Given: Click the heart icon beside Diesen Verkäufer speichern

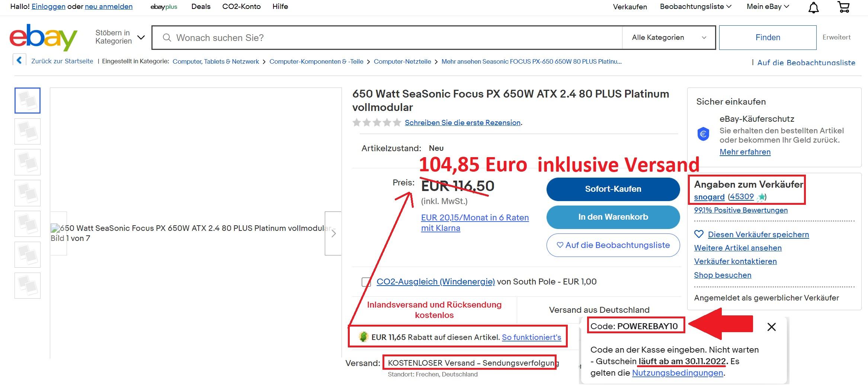Looking at the screenshot, I should pyautogui.click(x=699, y=234).
